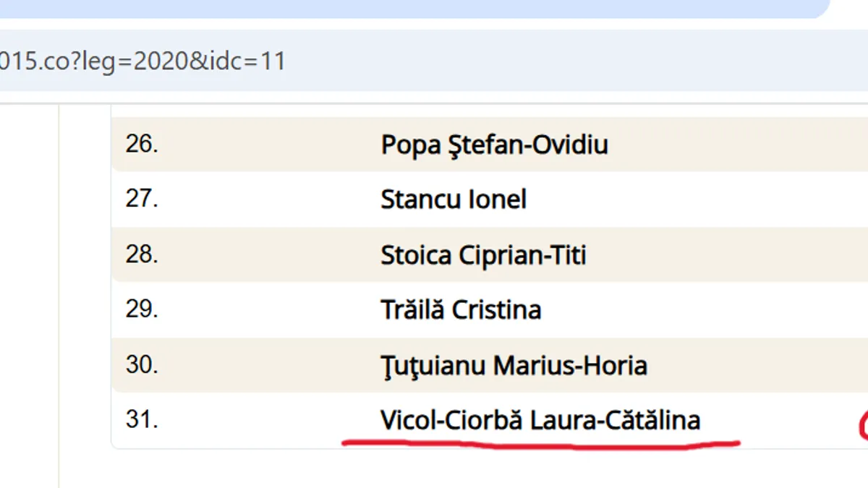Click row number 27 in the list
Image resolution: width=868 pixels, height=488 pixels.
pos(142,199)
